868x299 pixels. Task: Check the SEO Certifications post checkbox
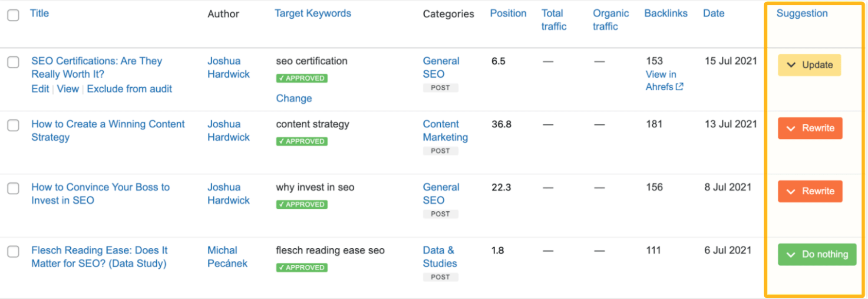(x=13, y=62)
